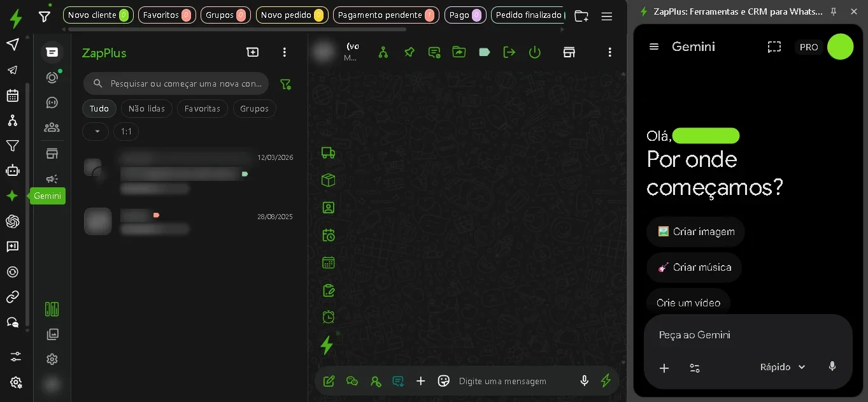Open the green filter settings icon beside search
The height and width of the screenshot is (402, 868).
(285, 84)
